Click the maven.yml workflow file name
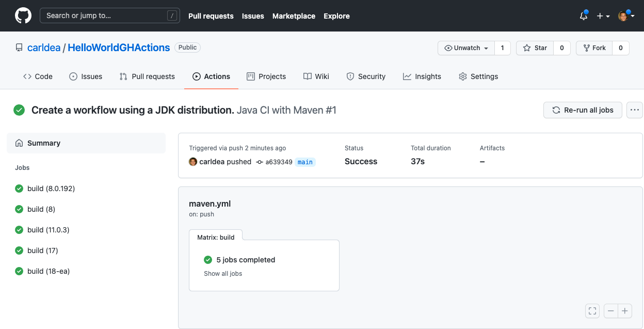 tap(210, 203)
